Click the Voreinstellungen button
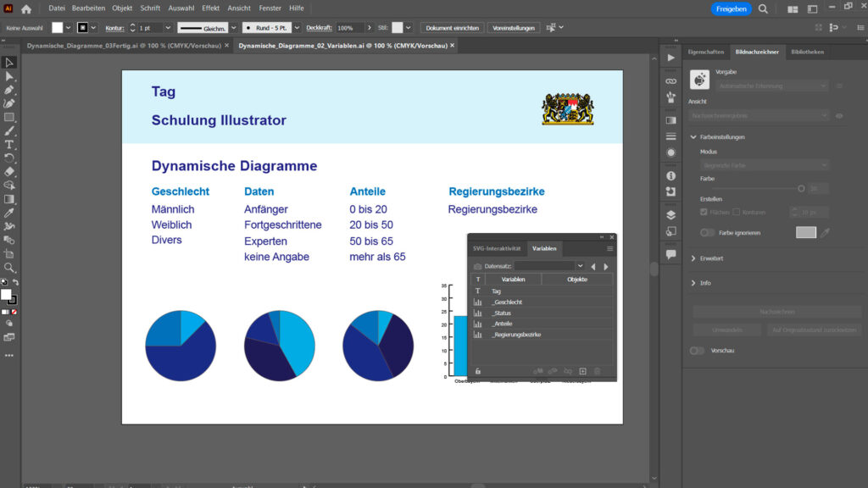The image size is (868, 488). click(x=514, y=28)
